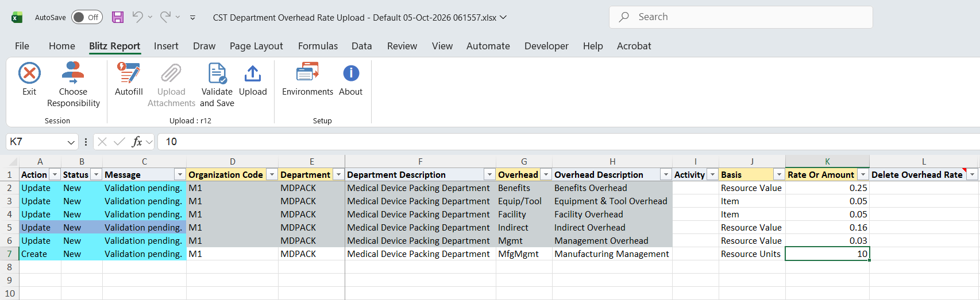Image resolution: width=980 pixels, height=300 pixels.
Task: Select column F header
Action: click(420, 162)
